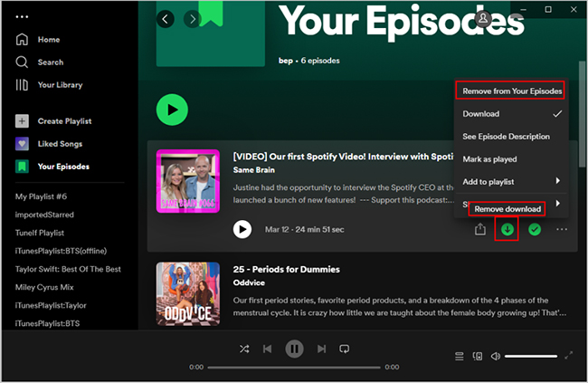The image size is (588, 383).
Task: Navigate back with the left arrow
Action: 165,19
